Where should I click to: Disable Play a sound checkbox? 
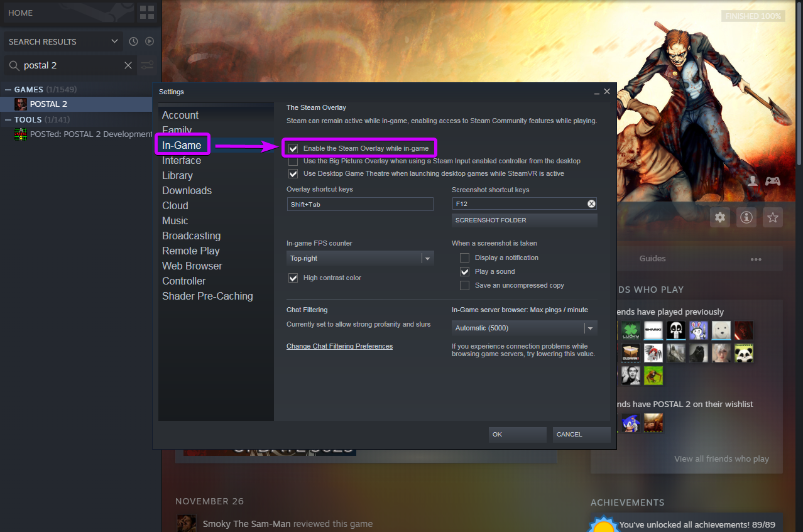(x=464, y=272)
